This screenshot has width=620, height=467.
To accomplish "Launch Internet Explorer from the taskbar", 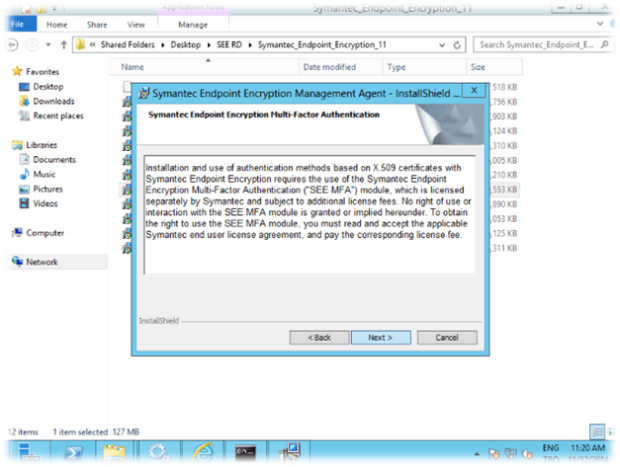I will point(200,452).
